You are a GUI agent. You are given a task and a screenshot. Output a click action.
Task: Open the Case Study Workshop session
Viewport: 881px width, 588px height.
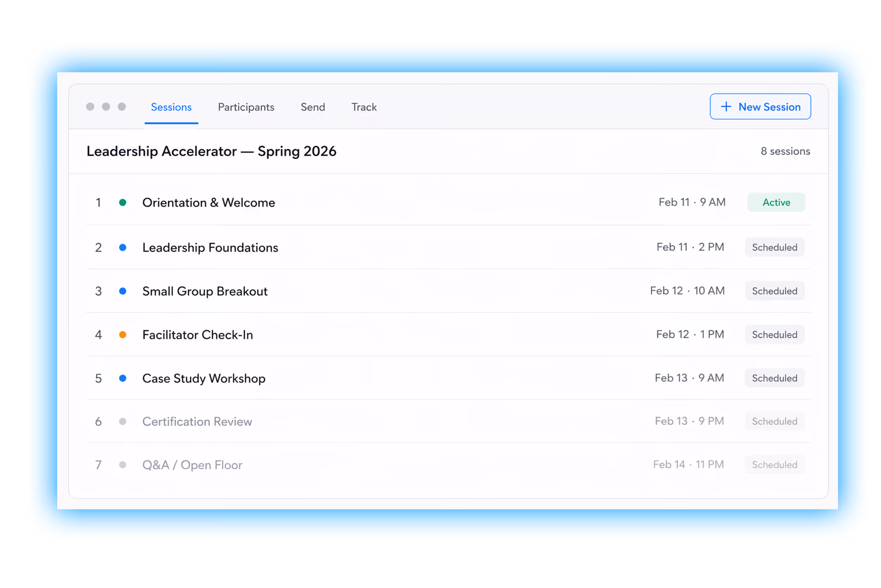204,379
